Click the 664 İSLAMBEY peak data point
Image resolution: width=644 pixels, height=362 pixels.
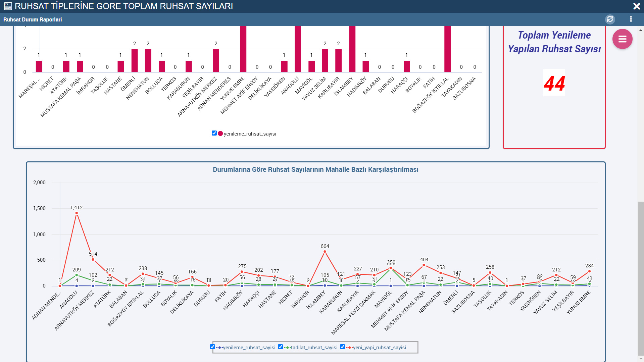click(x=325, y=252)
